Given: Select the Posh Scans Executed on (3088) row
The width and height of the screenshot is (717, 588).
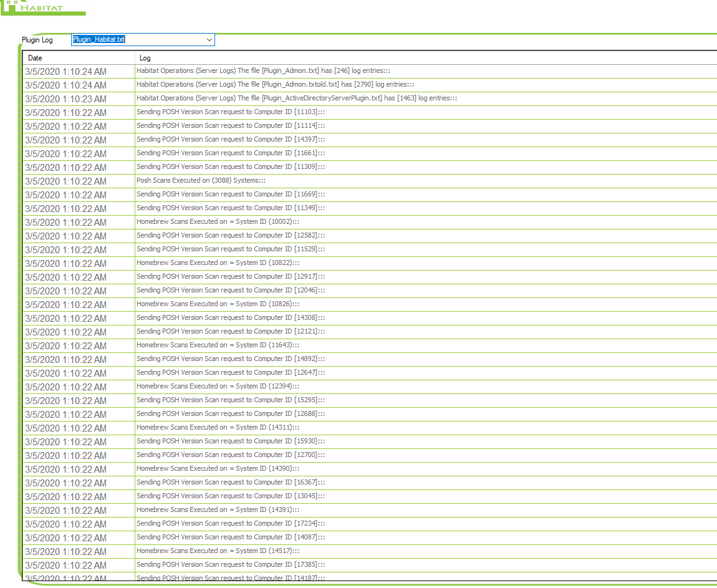Looking at the screenshot, I should pyautogui.click(x=201, y=181).
